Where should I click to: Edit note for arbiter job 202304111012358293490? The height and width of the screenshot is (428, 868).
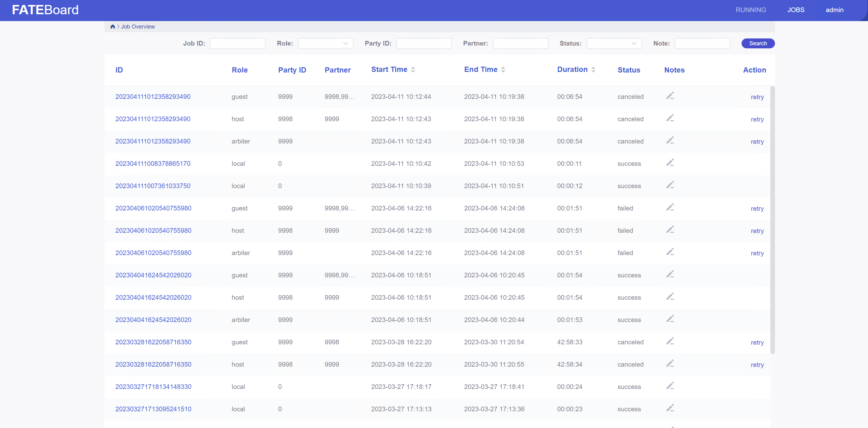coord(670,140)
